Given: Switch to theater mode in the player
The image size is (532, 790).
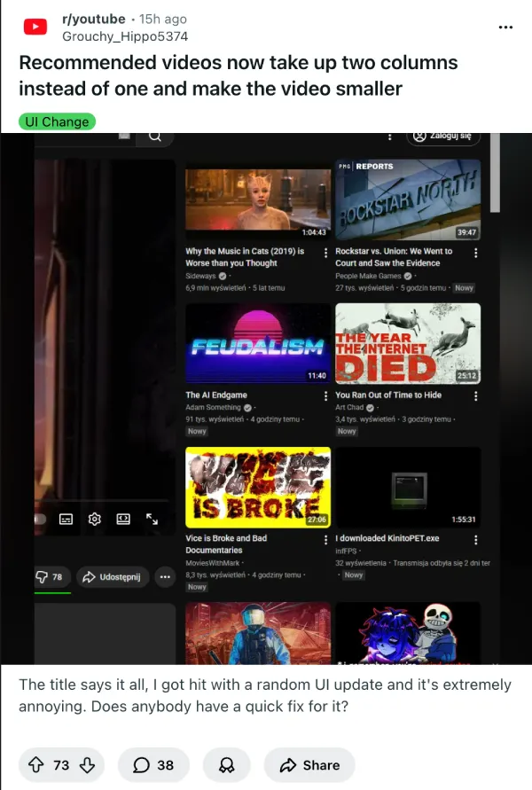Looking at the screenshot, I should coord(123,519).
